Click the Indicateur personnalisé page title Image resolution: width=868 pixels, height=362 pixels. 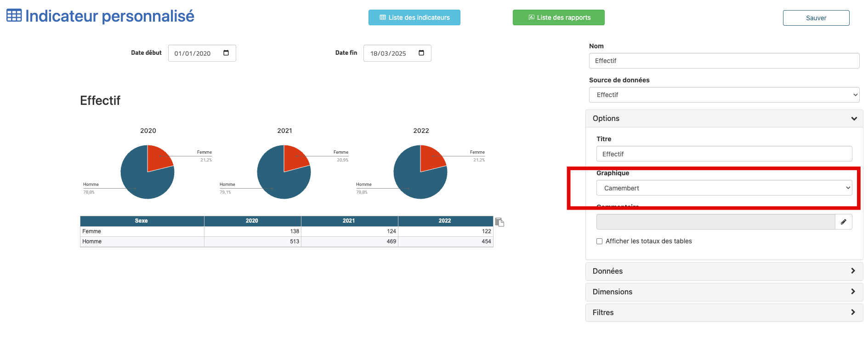tap(110, 16)
